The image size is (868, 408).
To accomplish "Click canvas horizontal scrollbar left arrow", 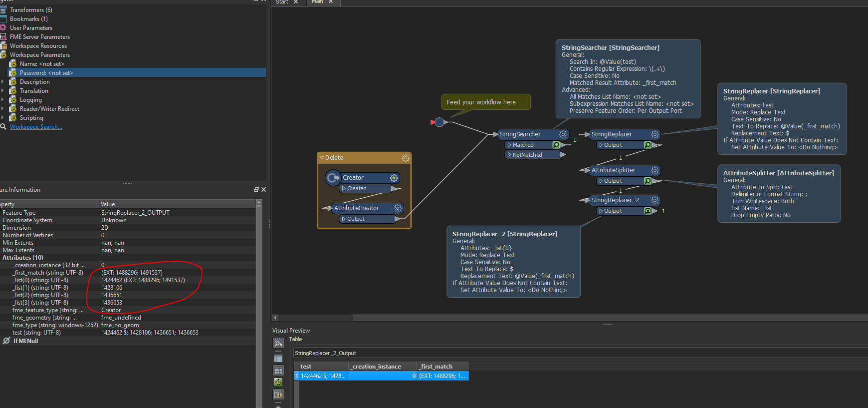I will tap(275, 318).
